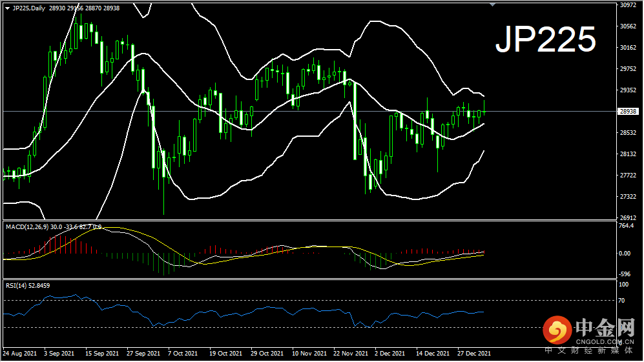Click the triangle arrow beside JP225,Daily
This screenshot has height=362, width=644.
[7, 8]
